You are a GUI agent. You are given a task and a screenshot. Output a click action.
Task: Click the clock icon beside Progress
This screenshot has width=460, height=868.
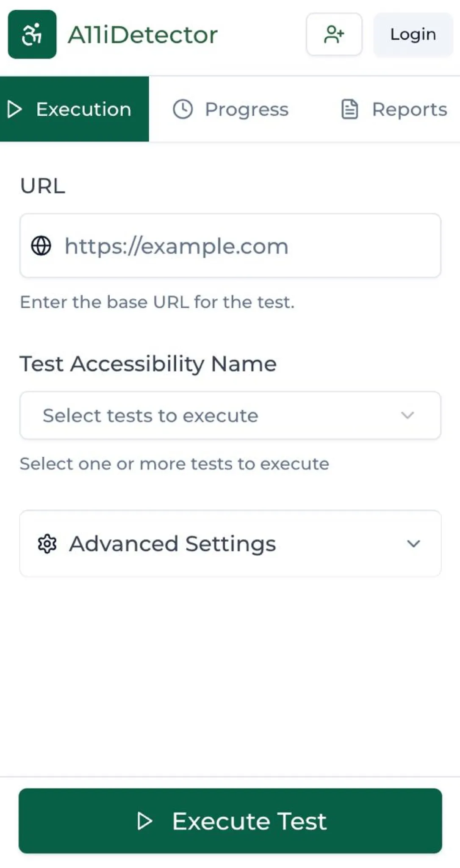point(183,109)
